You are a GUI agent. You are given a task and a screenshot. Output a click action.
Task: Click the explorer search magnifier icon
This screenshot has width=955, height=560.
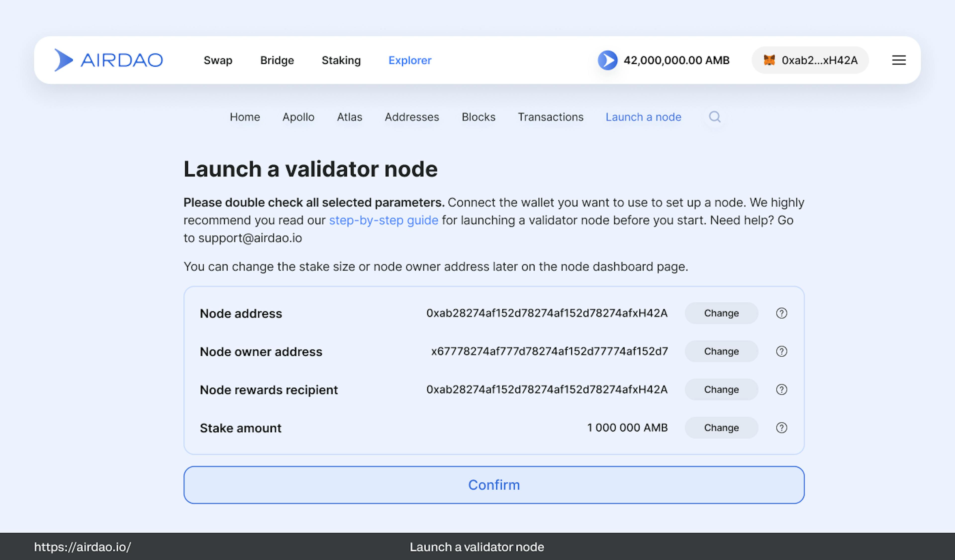714,117
